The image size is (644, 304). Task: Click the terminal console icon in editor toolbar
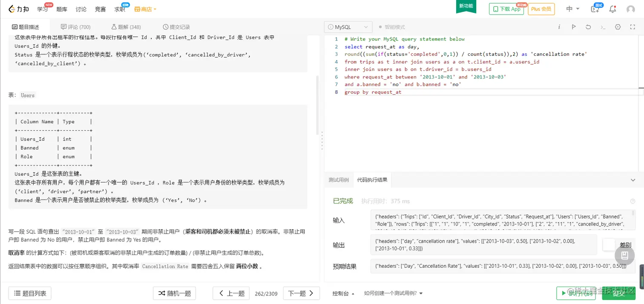click(x=603, y=26)
